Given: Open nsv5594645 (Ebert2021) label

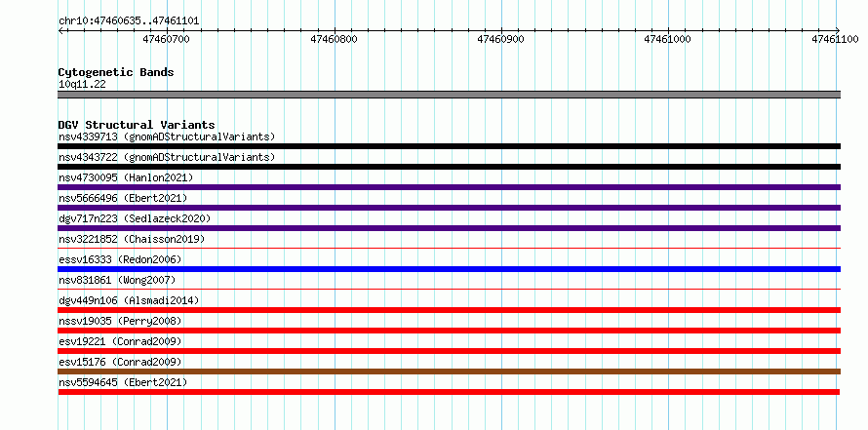Looking at the screenshot, I should (123, 382).
